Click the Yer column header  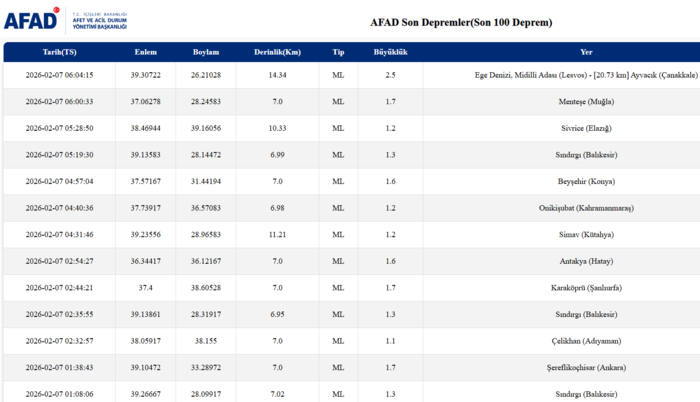point(586,52)
